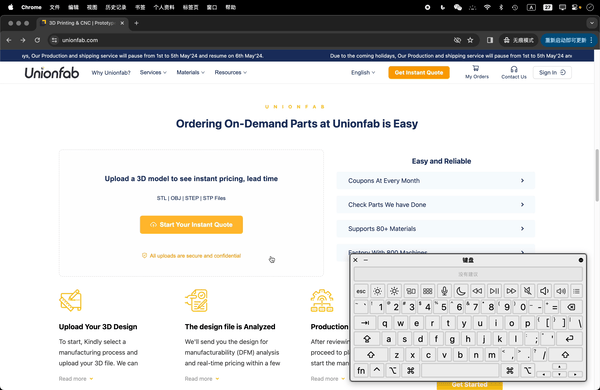This screenshot has height=390, width=600.
Task: Click return key on virtual keyboard
Action: pyautogui.click(x=569, y=339)
